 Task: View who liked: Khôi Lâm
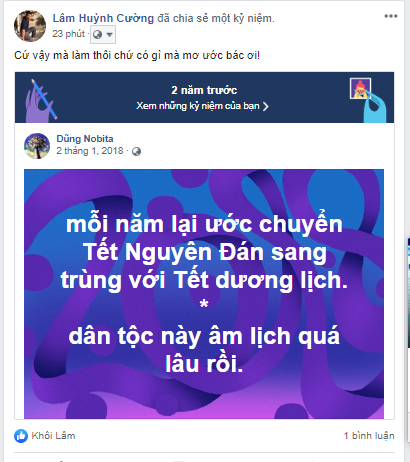point(53,436)
